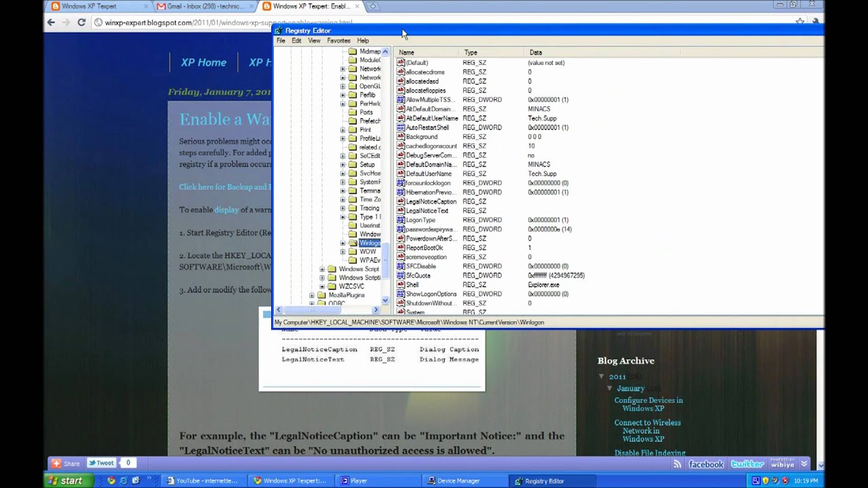Switch to YouTube taskbar button
This screenshot has width=868, height=488.
(x=206, y=481)
